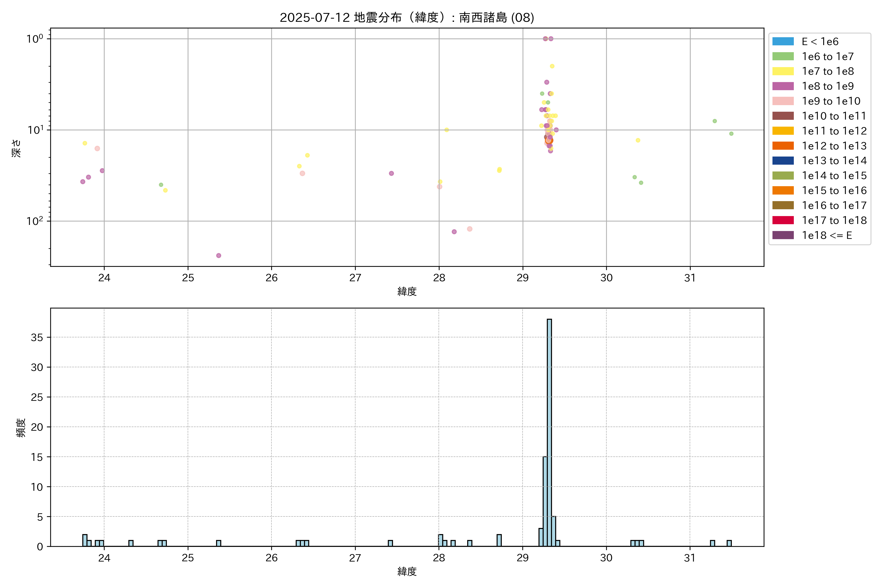The height and width of the screenshot is (588, 882).
Task: Click the yellow scatter point near latitude 30.4
Action: click(637, 140)
